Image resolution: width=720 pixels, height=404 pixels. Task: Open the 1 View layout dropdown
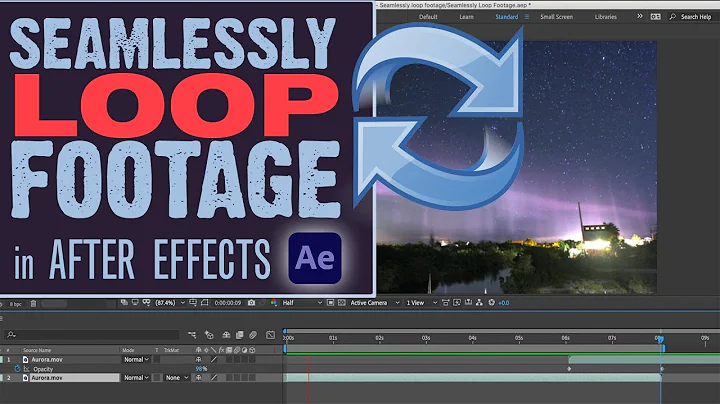click(422, 303)
